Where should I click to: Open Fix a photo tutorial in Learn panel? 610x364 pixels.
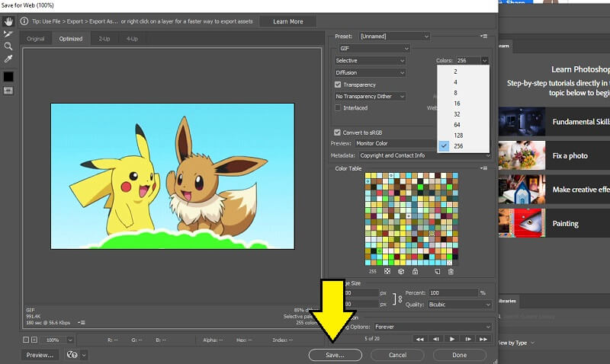pos(554,155)
